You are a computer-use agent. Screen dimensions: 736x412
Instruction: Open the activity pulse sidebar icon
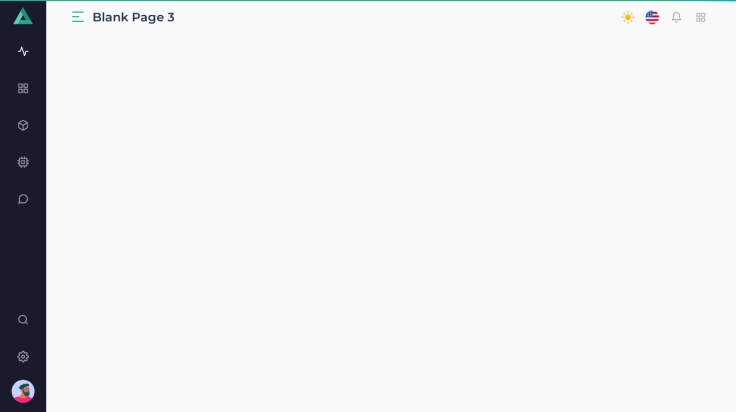coord(23,51)
